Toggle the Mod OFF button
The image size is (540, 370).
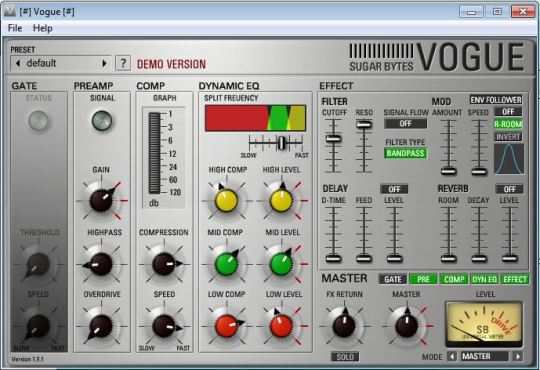[x=508, y=112]
